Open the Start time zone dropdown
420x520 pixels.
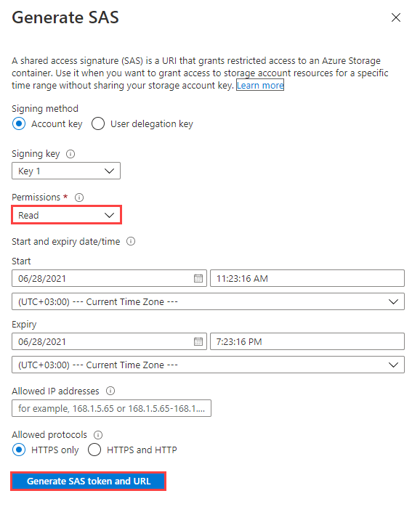208,301
